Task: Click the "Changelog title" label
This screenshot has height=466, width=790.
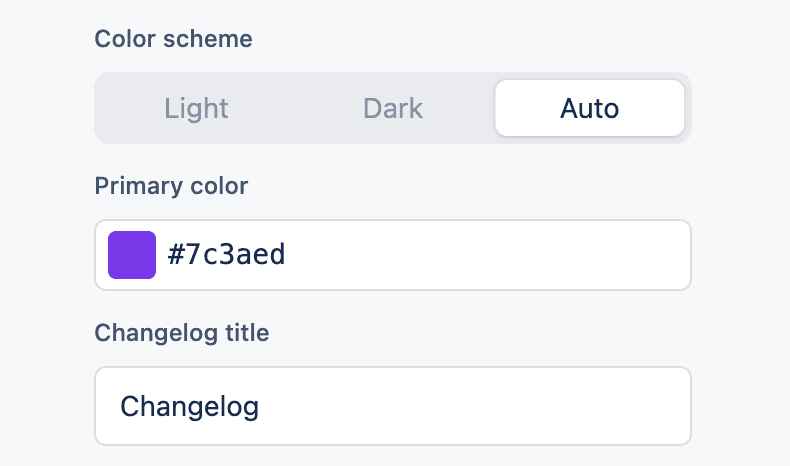Action: [181, 333]
